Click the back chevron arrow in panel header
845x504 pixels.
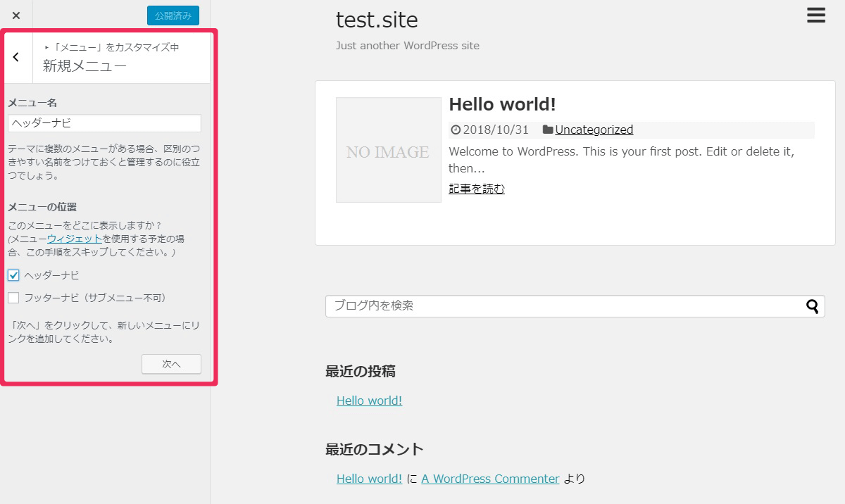tap(16, 58)
